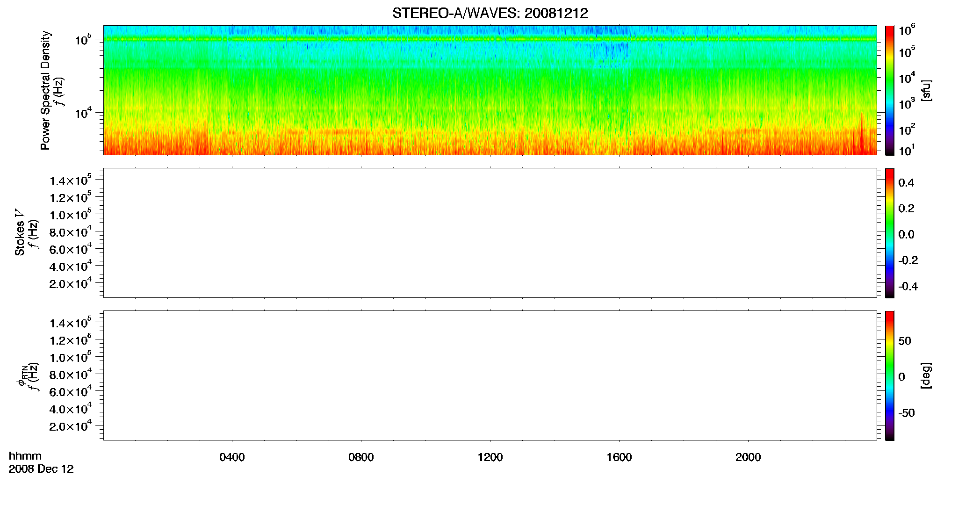Click the "10^1" tick on the sfu colorbar

(907, 151)
